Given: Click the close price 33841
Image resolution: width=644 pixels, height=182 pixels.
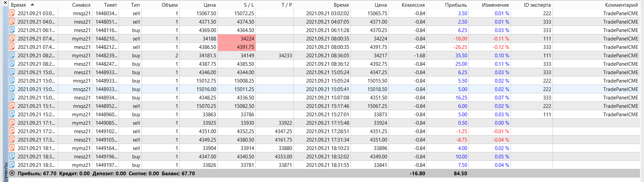Looking at the screenshot, I should point(380,165).
